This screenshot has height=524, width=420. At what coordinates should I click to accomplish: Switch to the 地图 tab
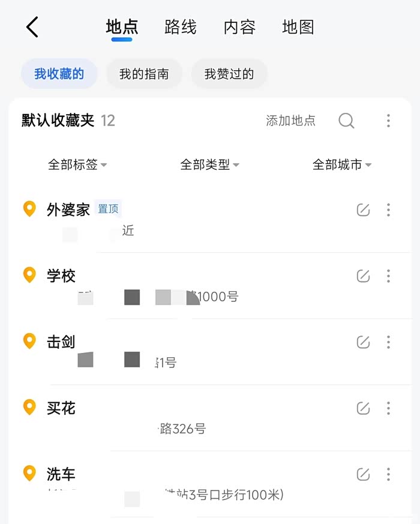[298, 27]
